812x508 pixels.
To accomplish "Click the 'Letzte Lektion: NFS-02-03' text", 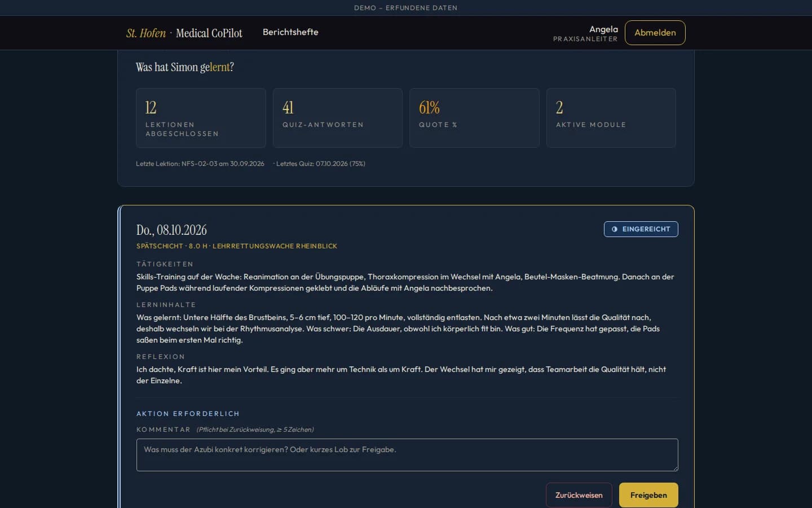I will click(x=200, y=164).
